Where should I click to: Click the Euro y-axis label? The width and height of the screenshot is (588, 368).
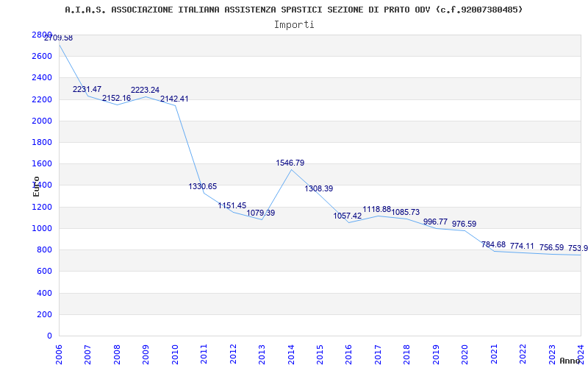(x=36, y=186)
